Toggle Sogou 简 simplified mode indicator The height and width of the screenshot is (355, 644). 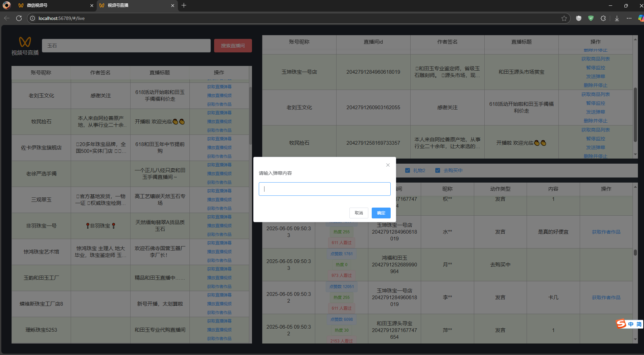pyautogui.click(x=639, y=324)
